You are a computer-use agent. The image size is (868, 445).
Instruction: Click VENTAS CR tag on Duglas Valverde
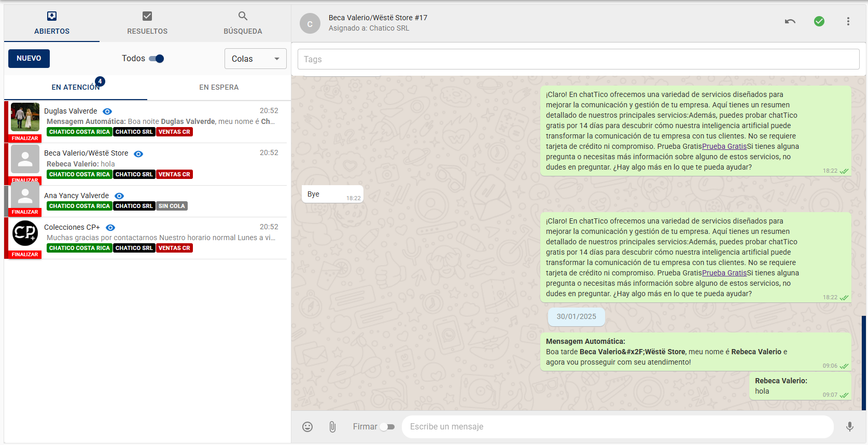pyautogui.click(x=174, y=132)
